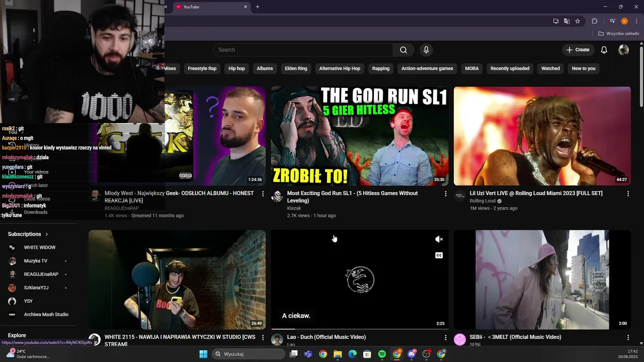The image size is (644, 362).
Task: Toggle captions on Lao - Duch preview
Action: pyautogui.click(x=439, y=255)
